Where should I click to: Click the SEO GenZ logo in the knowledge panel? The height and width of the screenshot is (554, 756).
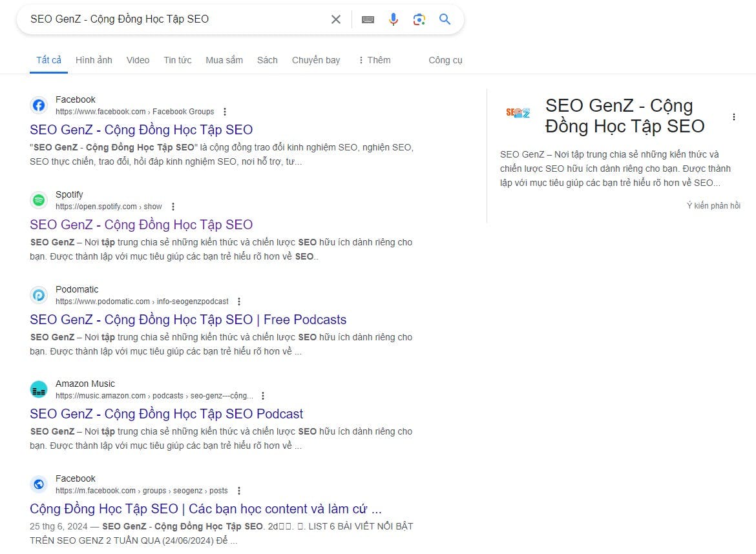click(x=518, y=112)
